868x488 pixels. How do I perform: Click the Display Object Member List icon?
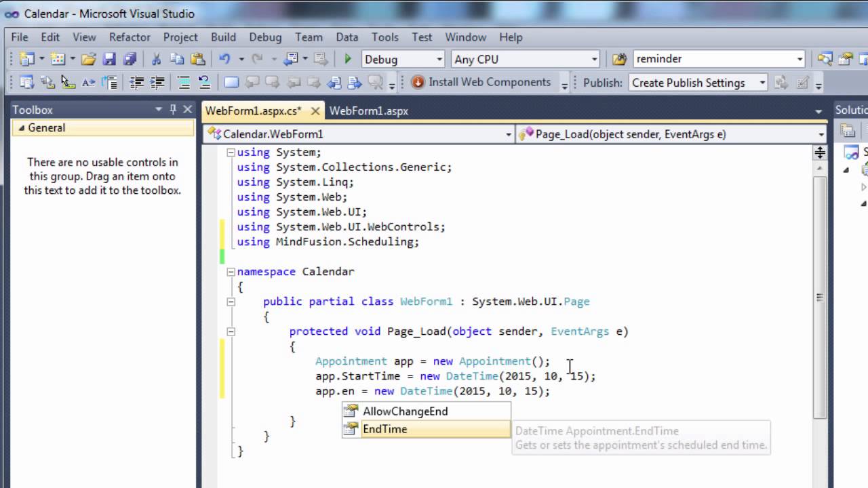(x=27, y=83)
